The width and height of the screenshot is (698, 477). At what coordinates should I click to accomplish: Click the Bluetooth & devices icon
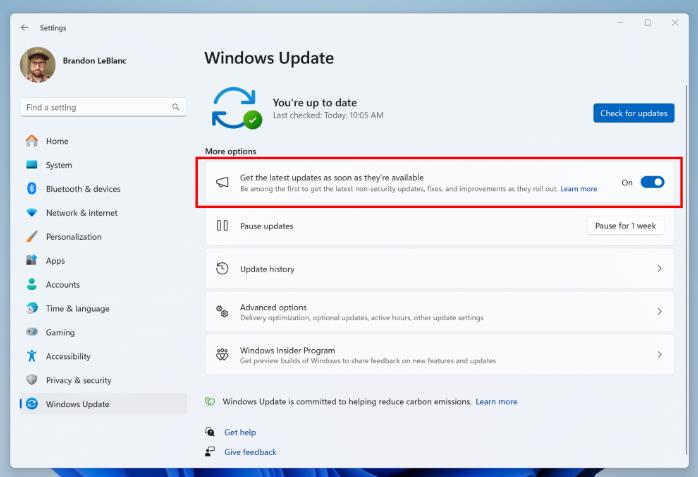coord(32,189)
